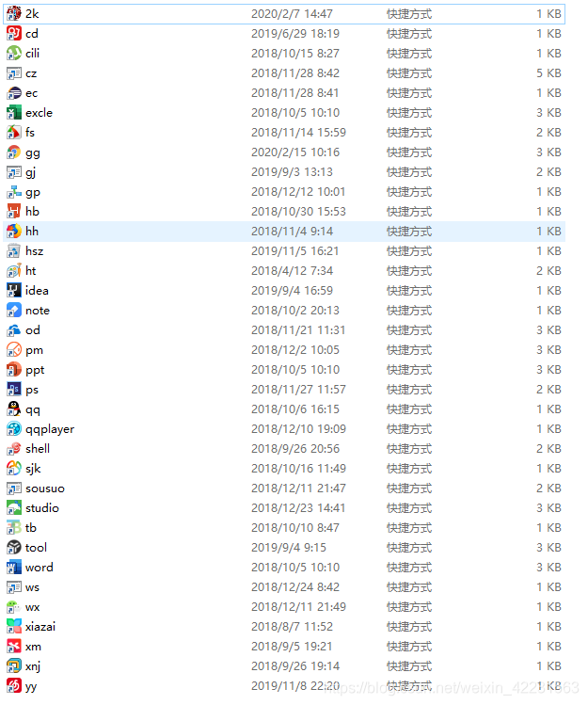Screen dimensions: 588x705
Task: Select the 2k shortcut icon
Action: 14,13
